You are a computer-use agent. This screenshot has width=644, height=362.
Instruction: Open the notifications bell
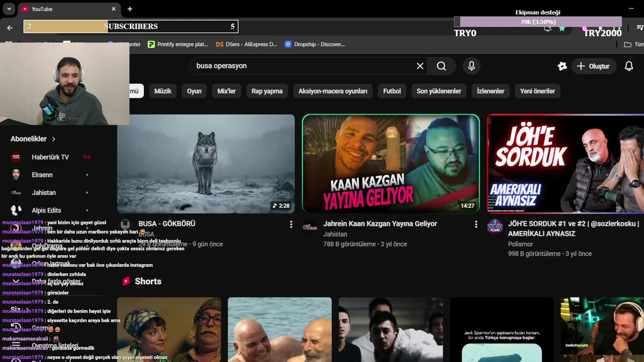click(x=629, y=66)
